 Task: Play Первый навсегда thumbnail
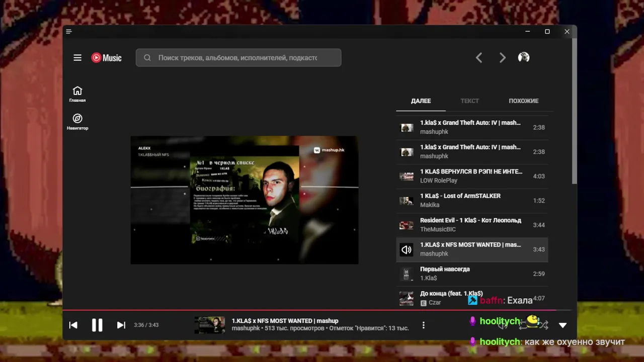click(407, 274)
